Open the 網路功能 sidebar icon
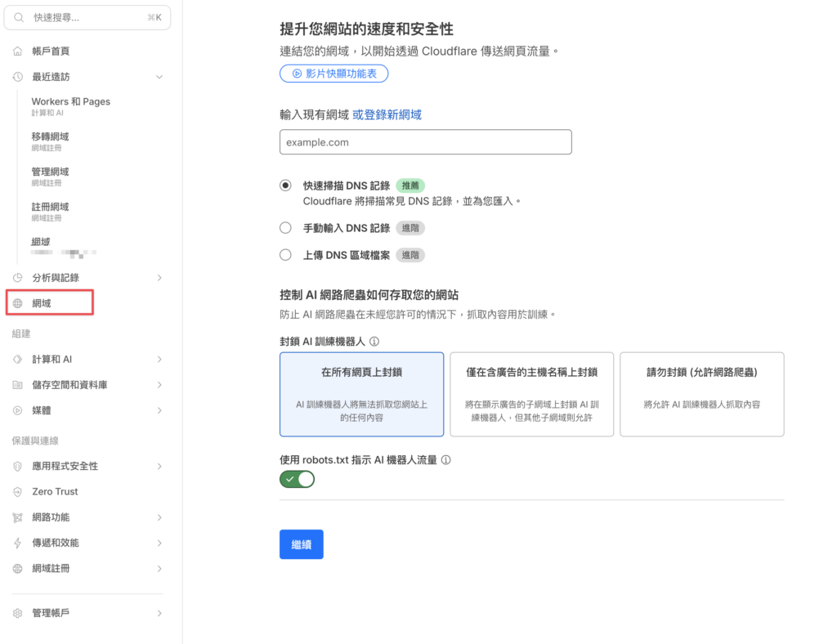This screenshot has width=837, height=644. [x=16, y=517]
